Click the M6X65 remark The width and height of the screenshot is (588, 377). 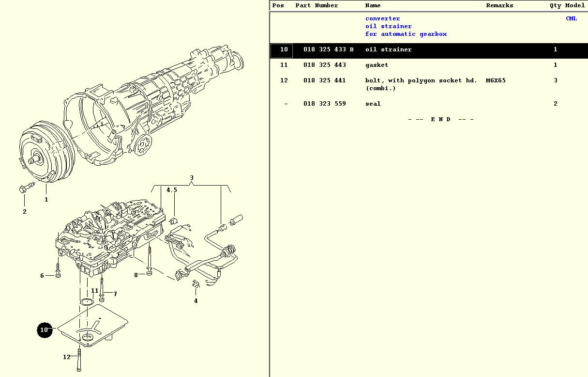tap(496, 80)
